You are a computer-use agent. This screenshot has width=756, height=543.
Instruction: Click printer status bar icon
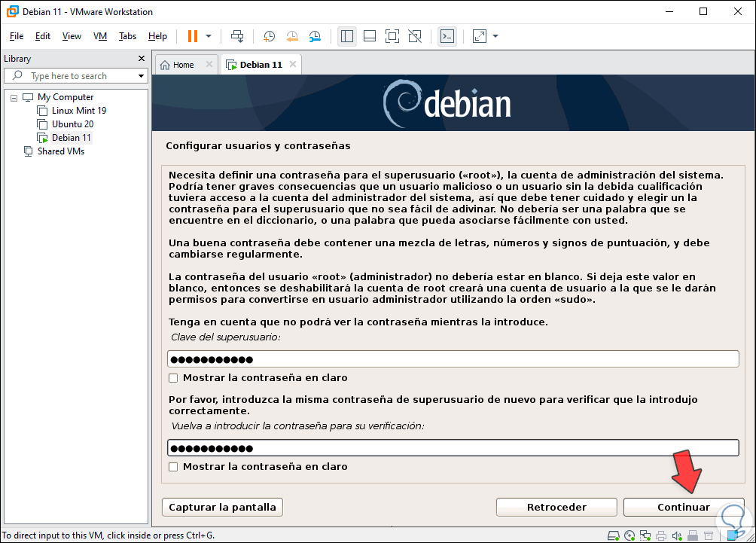click(x=661, y=535)
